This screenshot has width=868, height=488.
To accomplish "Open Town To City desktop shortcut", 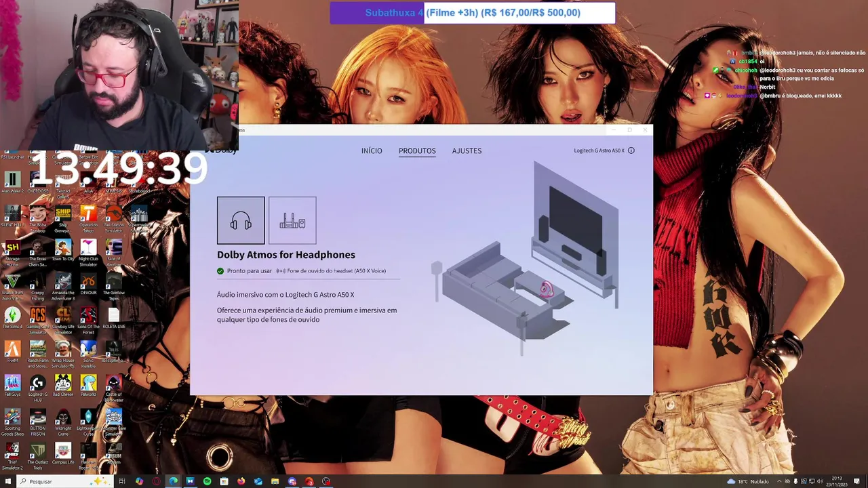I will (63, 251).
